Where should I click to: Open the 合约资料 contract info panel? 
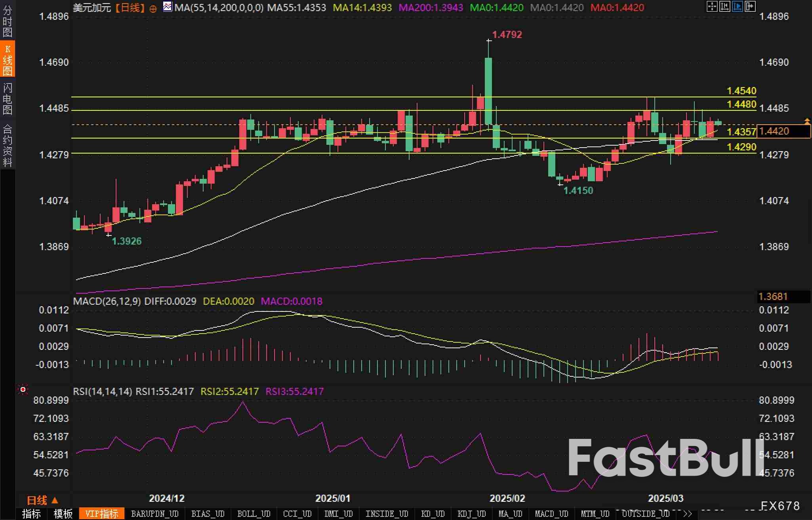(x=7, y=146)
